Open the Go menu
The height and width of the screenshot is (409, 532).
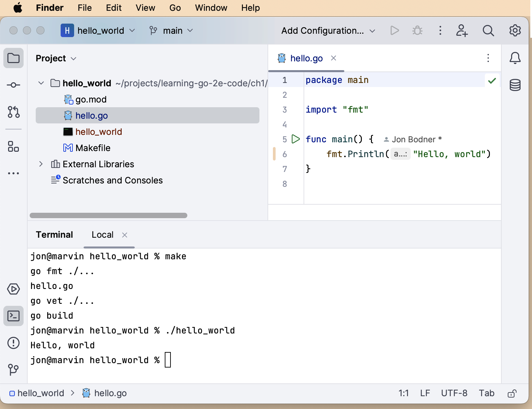point(175,8)
